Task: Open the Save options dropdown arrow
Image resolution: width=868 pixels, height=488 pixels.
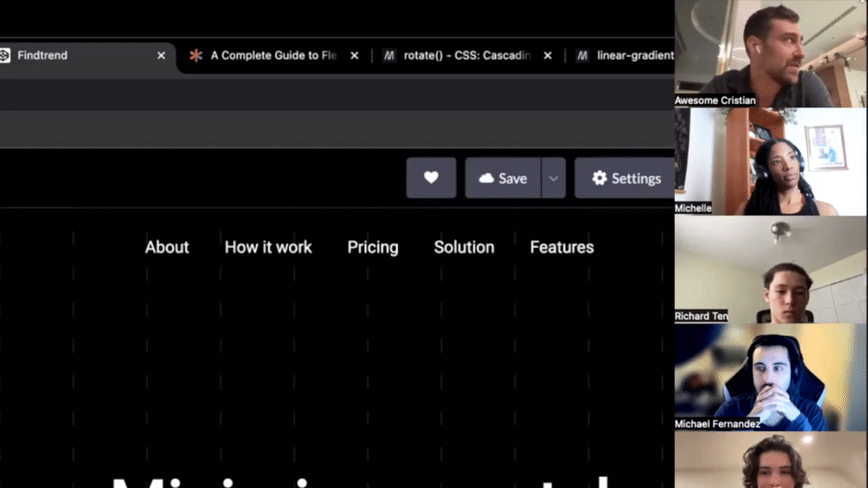Action: (553, 178)
